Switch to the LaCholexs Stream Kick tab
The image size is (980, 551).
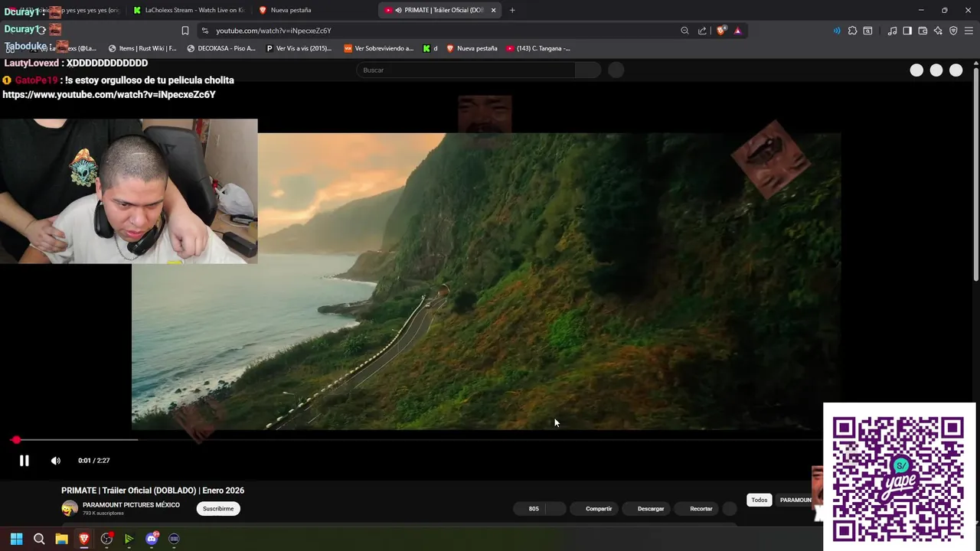pos(188,10)
